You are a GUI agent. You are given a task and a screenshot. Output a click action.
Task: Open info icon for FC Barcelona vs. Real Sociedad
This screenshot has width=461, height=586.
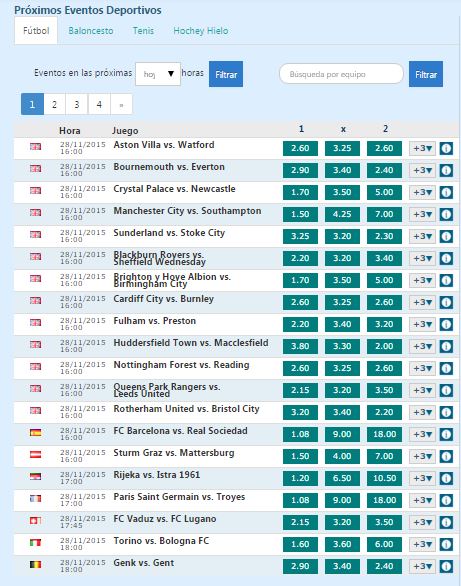click(x=446, y=434)
